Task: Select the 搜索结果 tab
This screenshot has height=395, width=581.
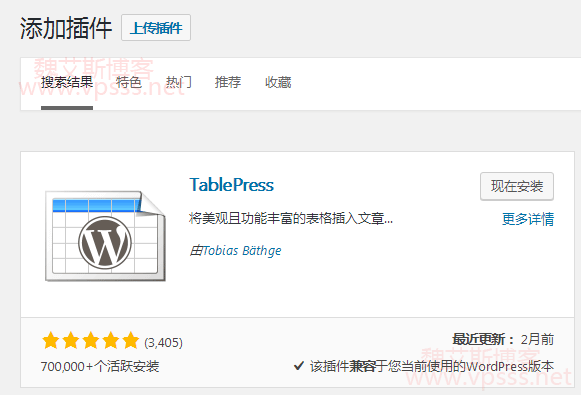Action: point(67,82)
